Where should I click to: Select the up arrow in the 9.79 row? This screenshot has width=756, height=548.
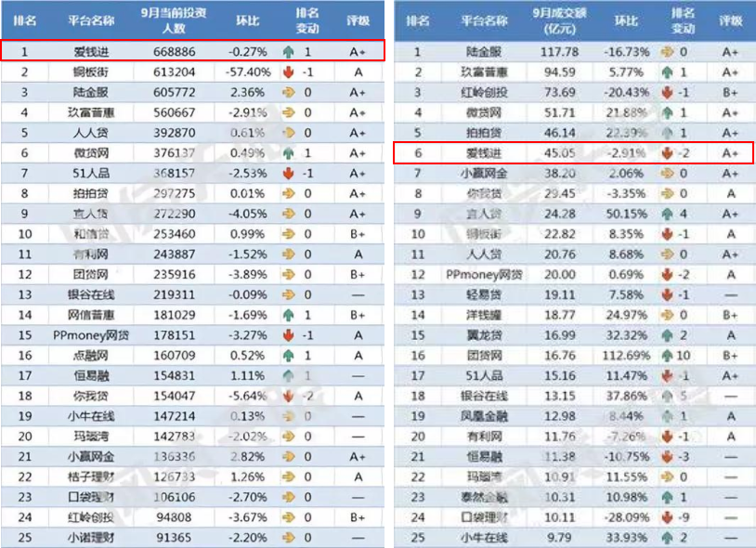[667, 538]
